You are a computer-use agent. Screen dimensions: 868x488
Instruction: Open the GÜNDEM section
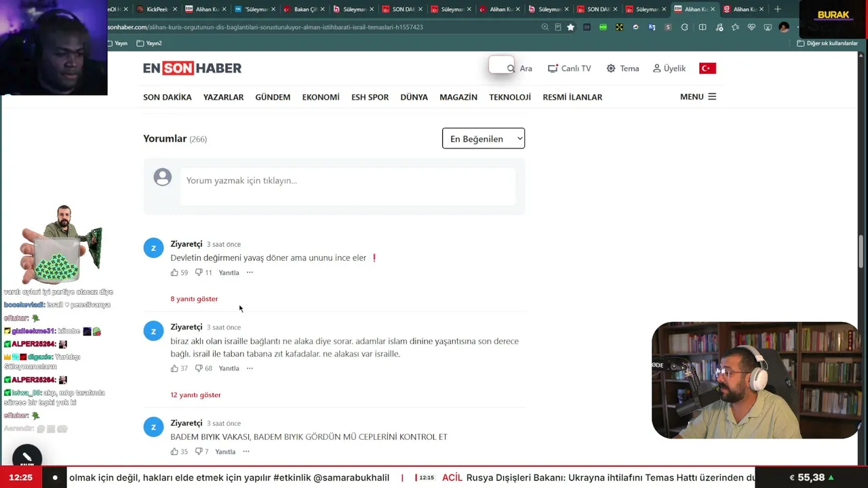point(273,97)
